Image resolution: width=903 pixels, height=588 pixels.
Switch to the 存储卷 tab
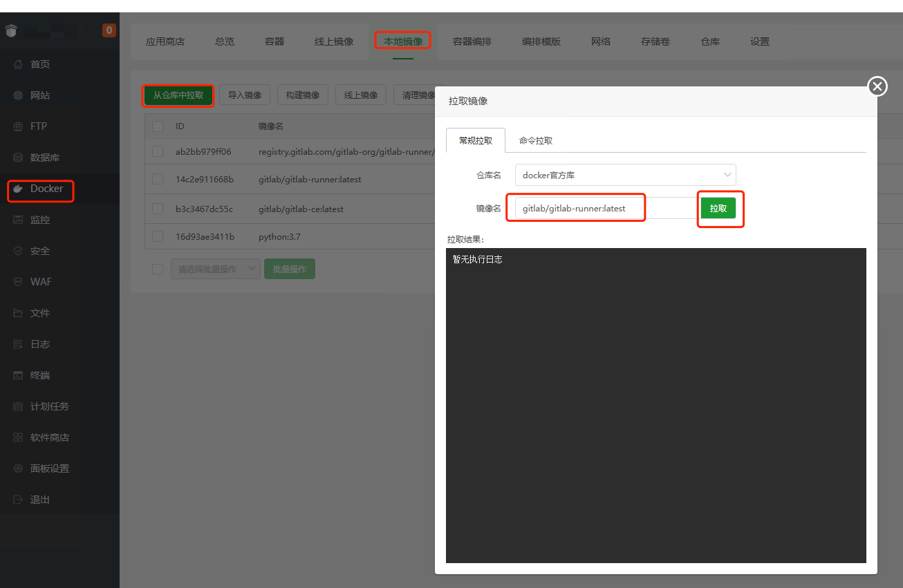[x=655, y=41]
